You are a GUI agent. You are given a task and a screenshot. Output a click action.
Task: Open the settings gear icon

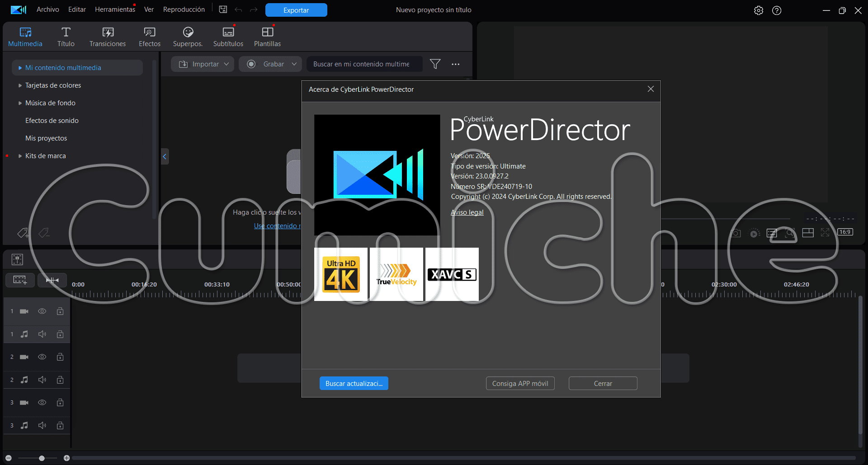pyautogui.click(x=759, y=10)
